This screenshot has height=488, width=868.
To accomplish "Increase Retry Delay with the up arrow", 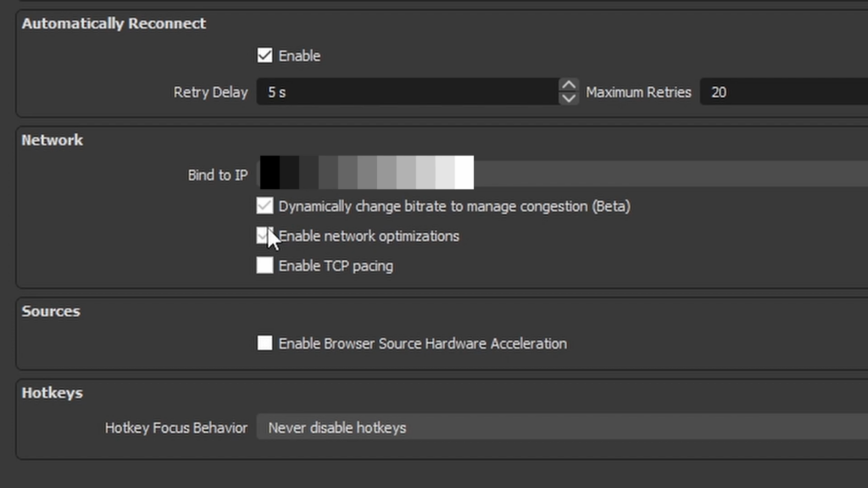I will coord(569,85).
